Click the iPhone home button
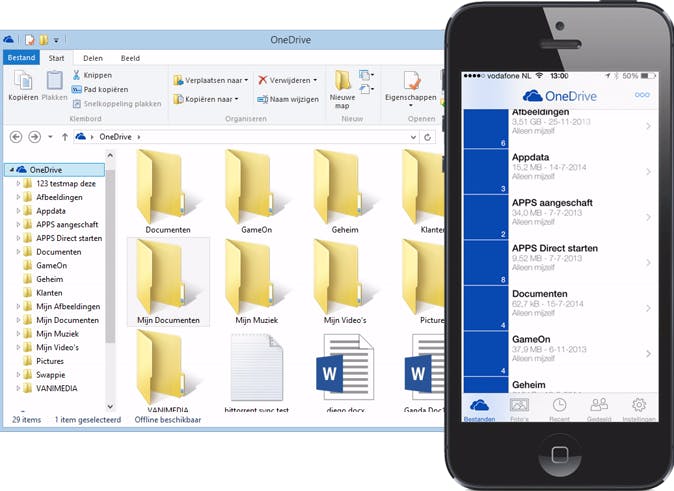 click(560, 456)
